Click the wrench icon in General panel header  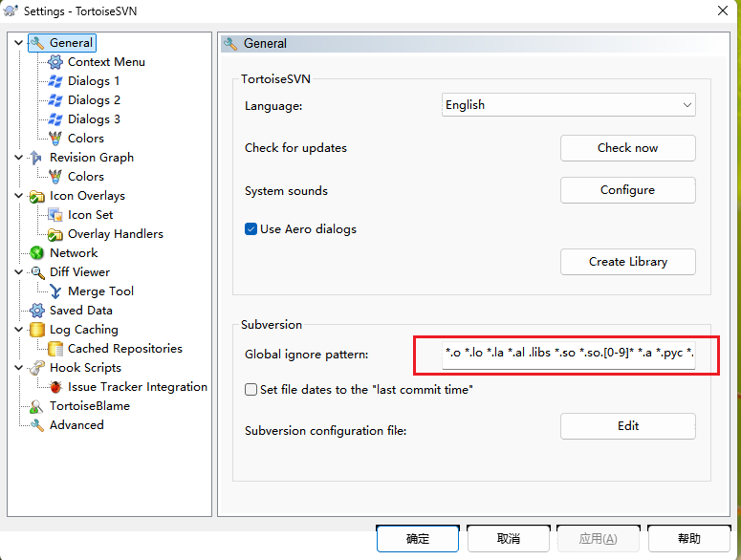click(x=230, y=43)
